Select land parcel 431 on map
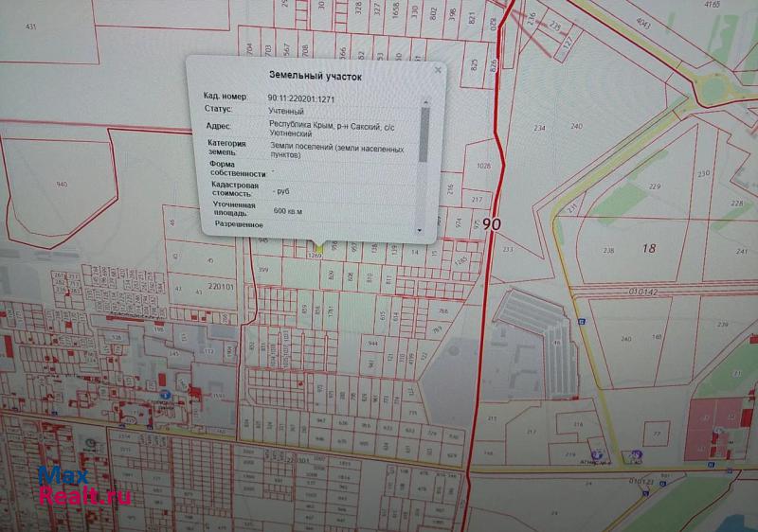Screen dimensions: 758x532 point(31,28)
